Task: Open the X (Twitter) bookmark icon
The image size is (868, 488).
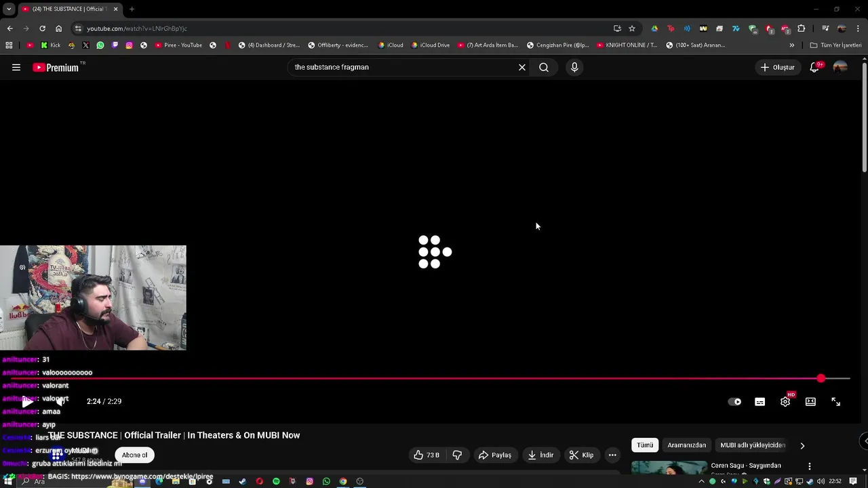Action: click(85, 45)
